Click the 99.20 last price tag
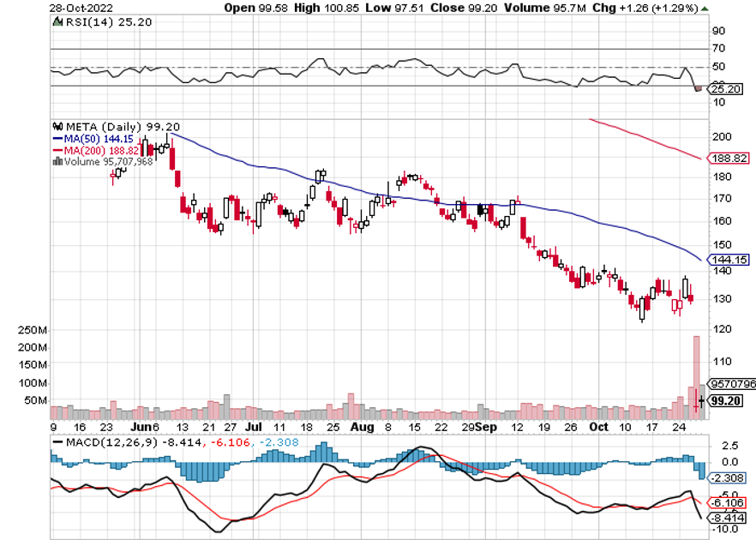The height and width of the screenshot is (540, 756). click(728, 400)
